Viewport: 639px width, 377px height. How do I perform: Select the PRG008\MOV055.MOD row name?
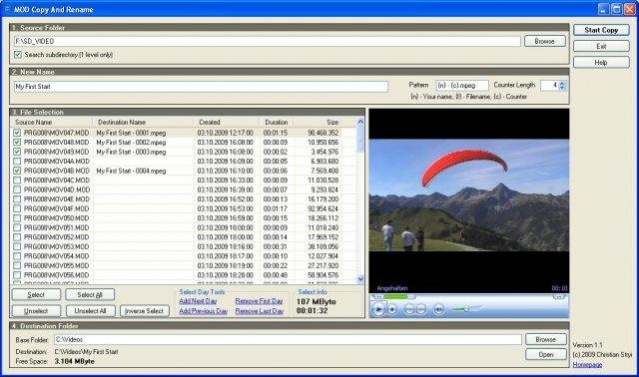[56, 266]
